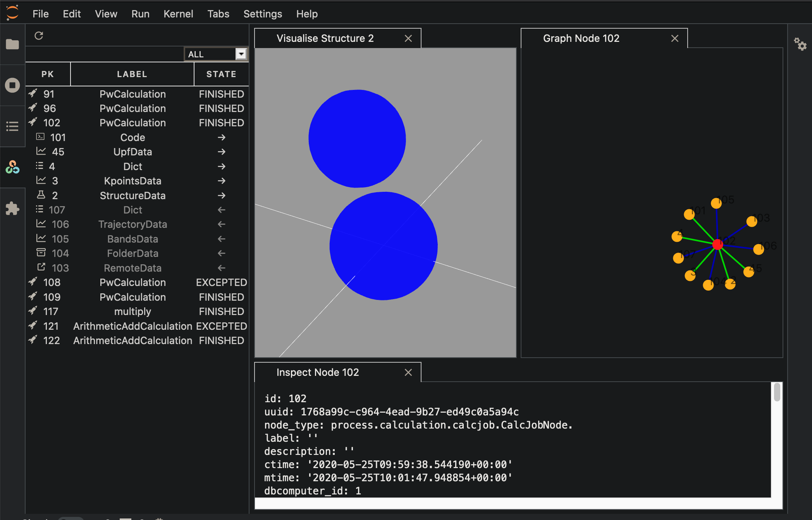Open the extension manager puzzle icon
The image size is (812, 520).
(12, 208)
